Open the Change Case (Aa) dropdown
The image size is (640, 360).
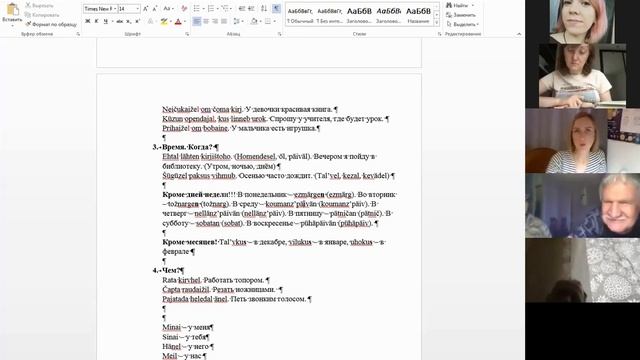tap(168, 9)
